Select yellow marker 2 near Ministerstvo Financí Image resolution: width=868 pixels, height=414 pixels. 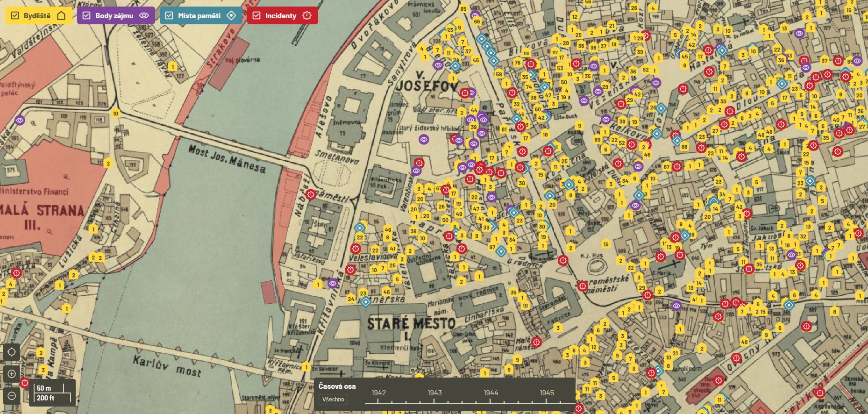click(x=108, y=163)
